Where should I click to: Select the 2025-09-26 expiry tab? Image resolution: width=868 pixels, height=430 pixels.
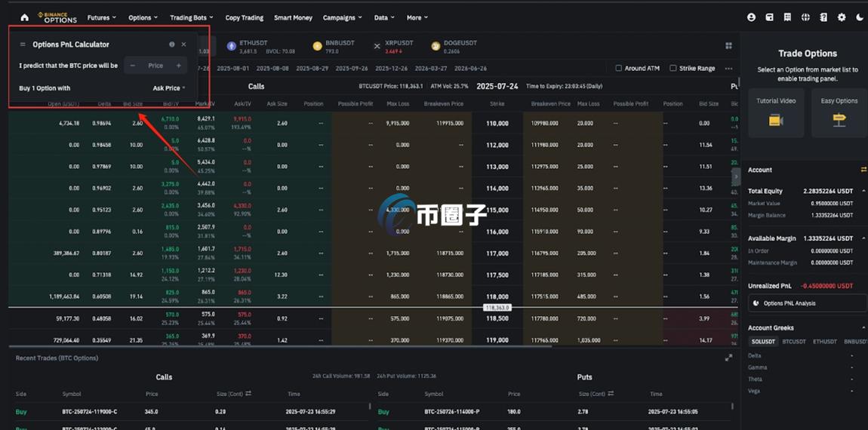coord(352,68)
